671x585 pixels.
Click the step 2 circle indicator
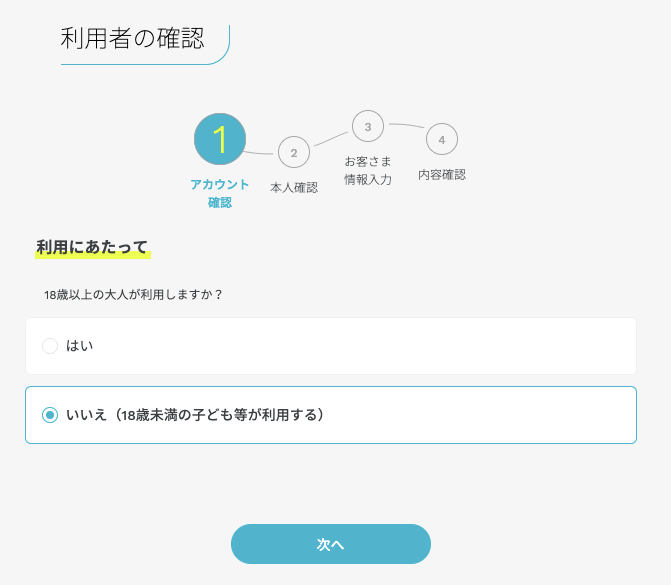294,153
